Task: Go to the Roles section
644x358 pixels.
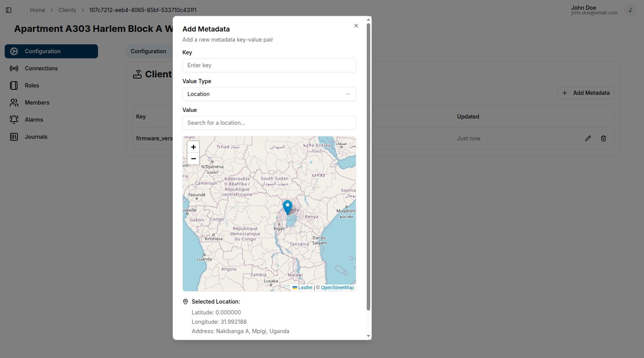Action: [32, 86]
